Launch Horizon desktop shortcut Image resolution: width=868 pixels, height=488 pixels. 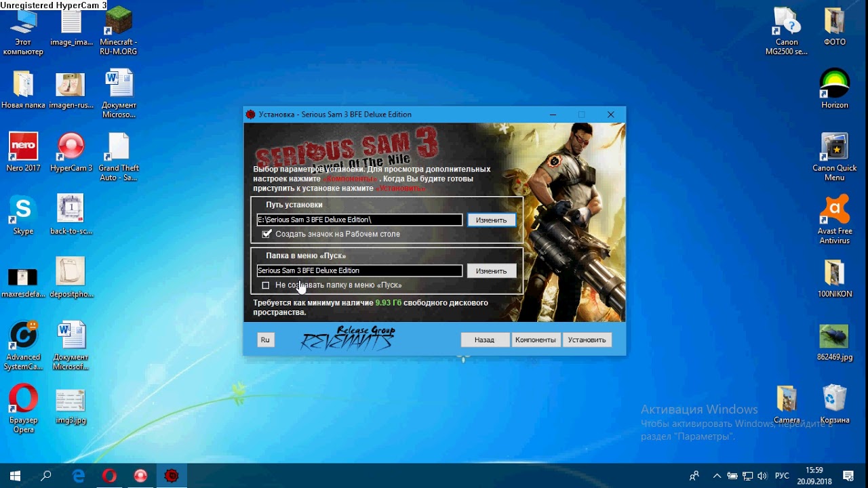(835, 89)
